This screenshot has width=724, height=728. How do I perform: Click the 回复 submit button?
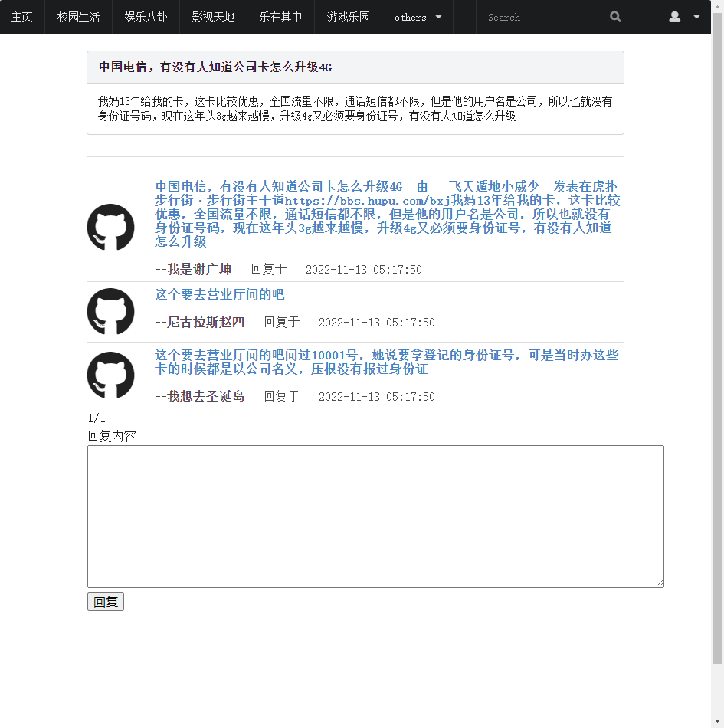coord(105,602)
